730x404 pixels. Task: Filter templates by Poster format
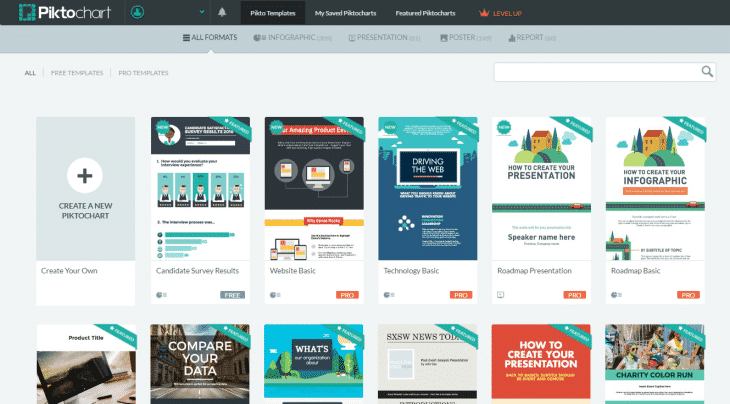[x=465, y=38]
